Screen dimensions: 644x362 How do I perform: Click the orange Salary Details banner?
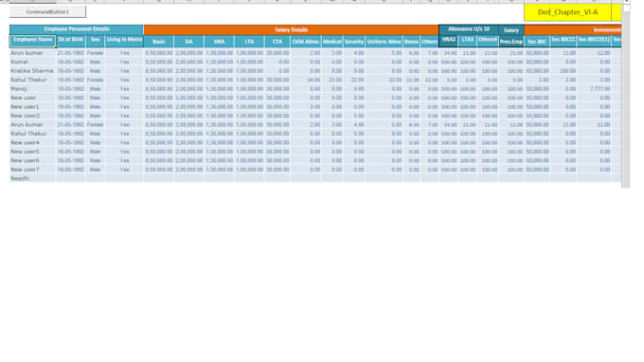291,30
